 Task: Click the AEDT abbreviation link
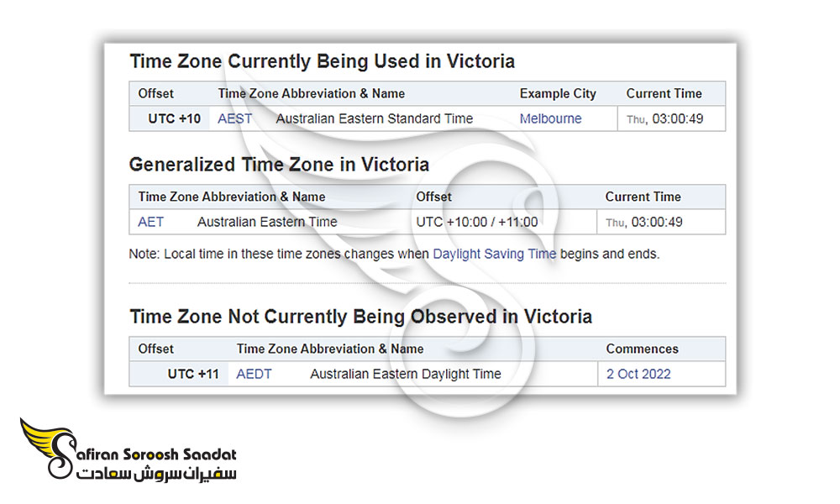(254, 375)
